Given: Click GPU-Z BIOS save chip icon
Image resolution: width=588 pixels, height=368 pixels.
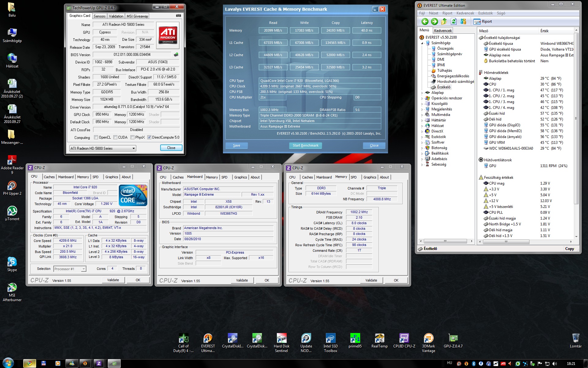Looking at the screenshot, I should 176,55.
